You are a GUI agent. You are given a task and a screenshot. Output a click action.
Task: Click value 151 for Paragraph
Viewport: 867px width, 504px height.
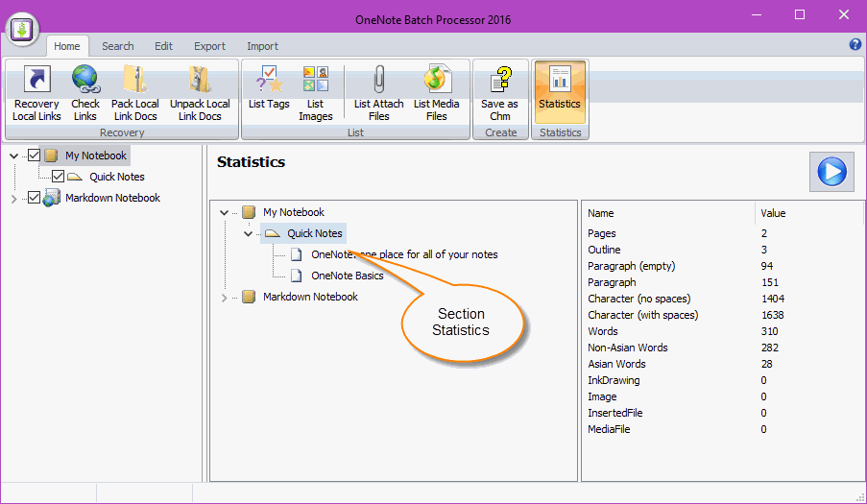[x=770, y=282]
